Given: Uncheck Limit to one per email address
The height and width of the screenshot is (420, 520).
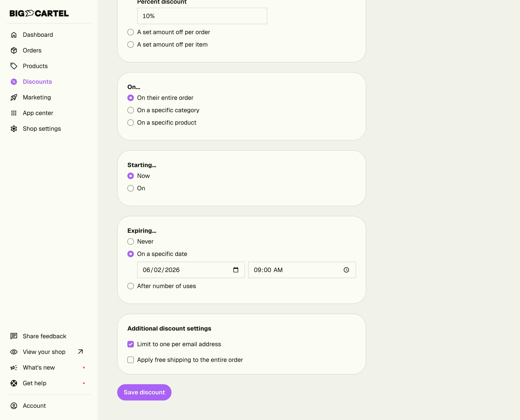Looking at the screenshot, I should pos(130,344).
